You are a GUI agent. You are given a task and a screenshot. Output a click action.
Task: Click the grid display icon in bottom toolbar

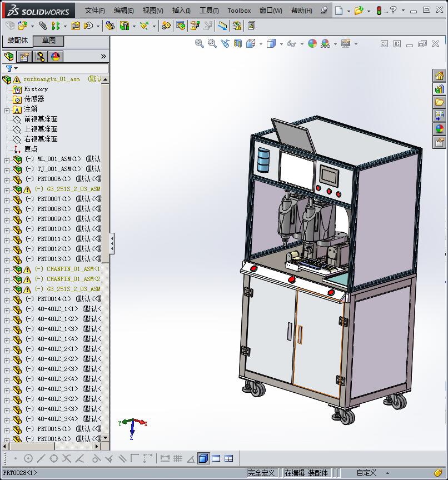(178, 458)
